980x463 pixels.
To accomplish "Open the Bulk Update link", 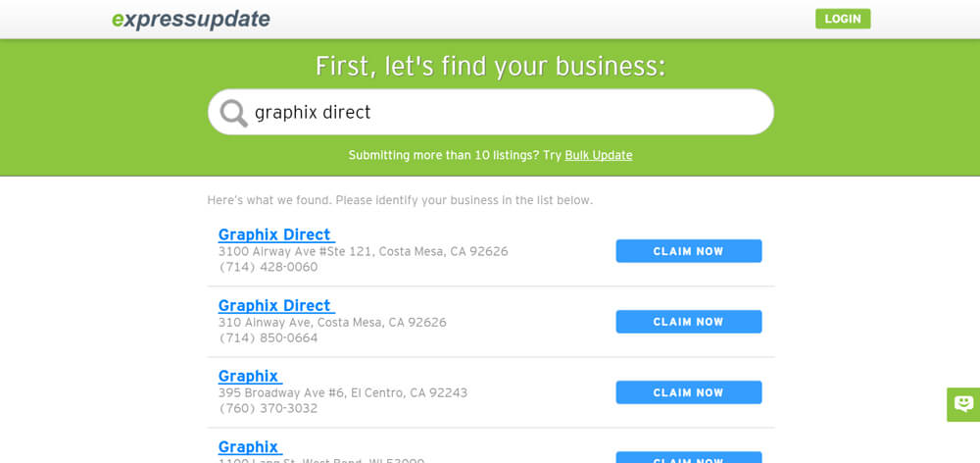I will click(598, 155).
